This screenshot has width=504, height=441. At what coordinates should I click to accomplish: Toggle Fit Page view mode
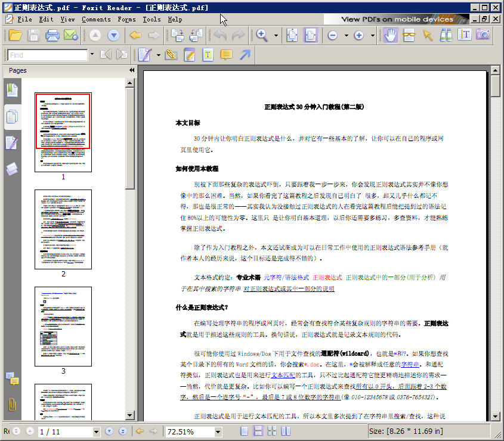click(x=292, y=35)
